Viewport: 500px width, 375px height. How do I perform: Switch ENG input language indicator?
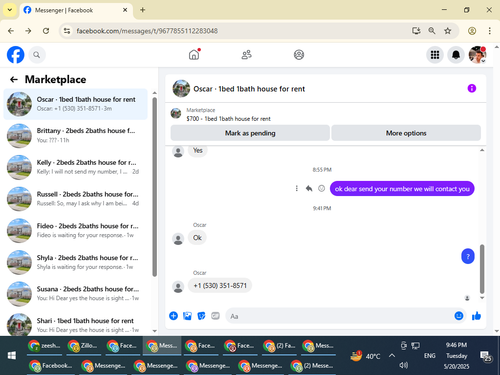(429, 356)
